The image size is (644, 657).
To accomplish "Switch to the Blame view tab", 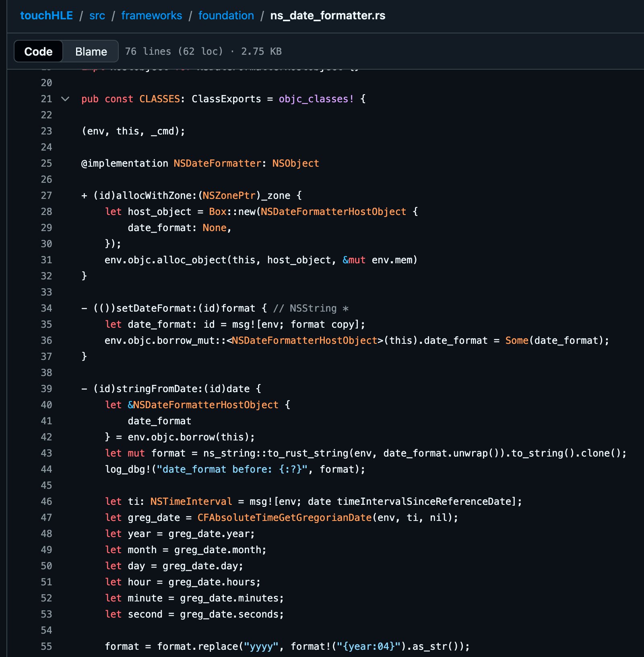I will pos(91,52).
